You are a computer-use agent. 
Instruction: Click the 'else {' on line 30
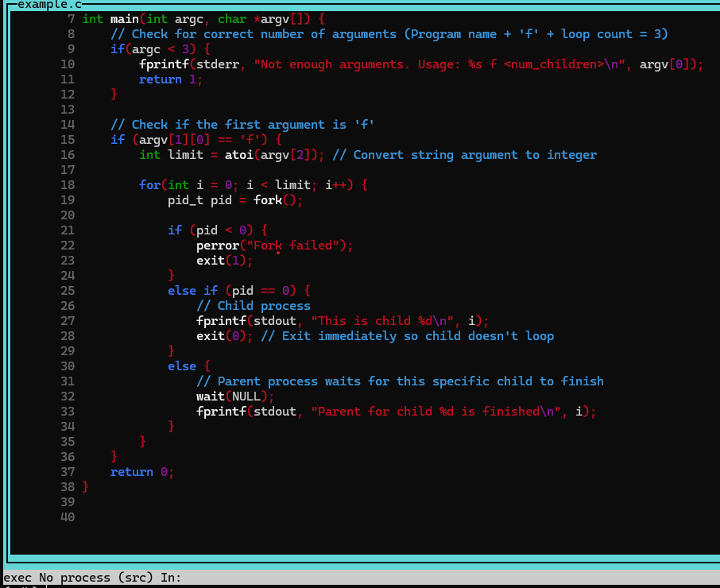pos(188,366)
